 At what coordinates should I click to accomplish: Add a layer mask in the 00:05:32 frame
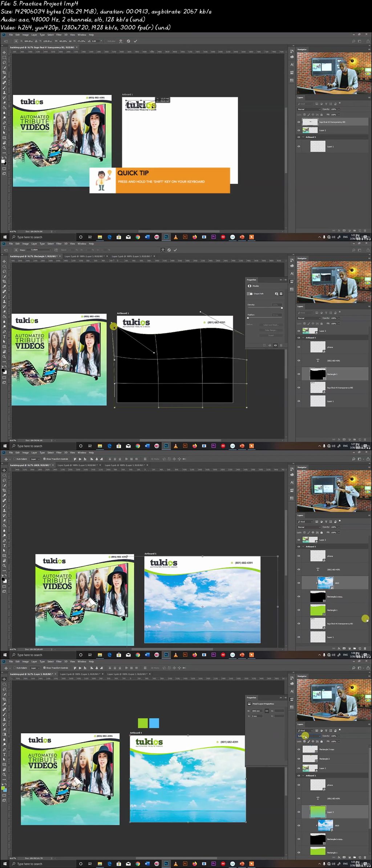click(344, 648)
